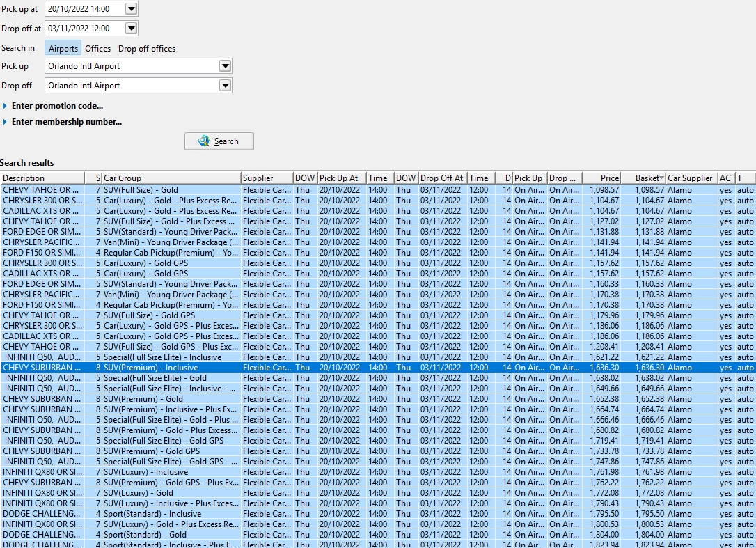Click the Car Supplier column header
The image size is (756, 548).
pos(691,178)
